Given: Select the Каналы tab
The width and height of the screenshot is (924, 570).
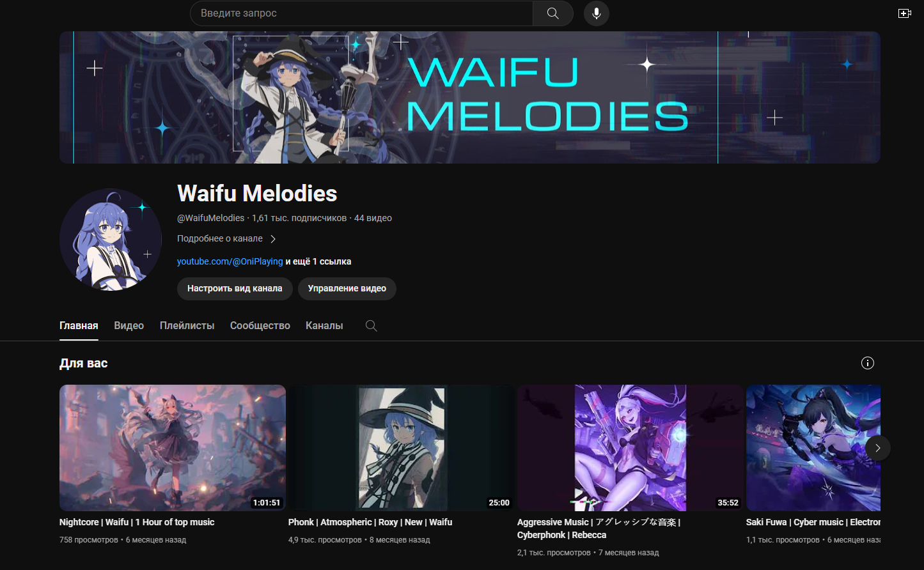Looking at the screenshot, I should pyautogui.click(x=324, y=326).
